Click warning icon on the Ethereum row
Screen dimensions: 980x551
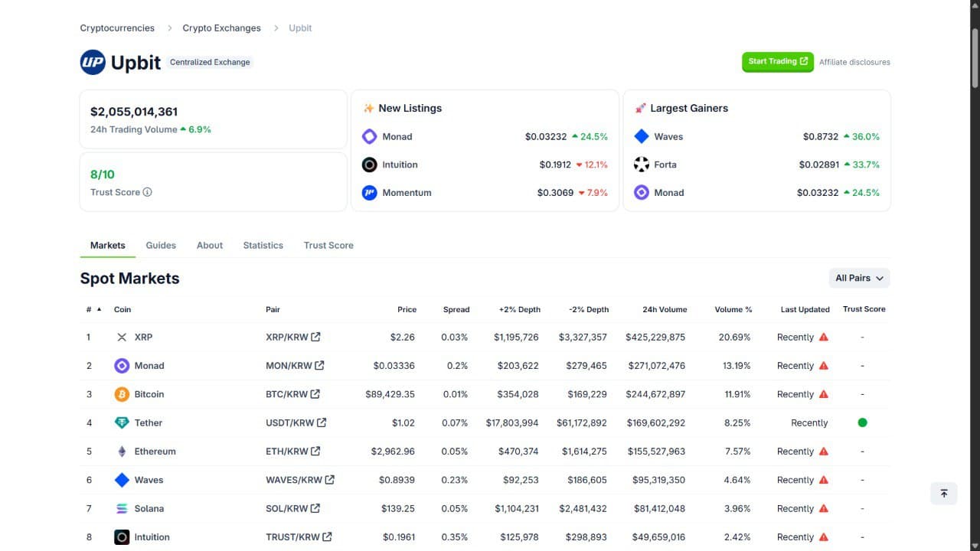coord(824,452)
